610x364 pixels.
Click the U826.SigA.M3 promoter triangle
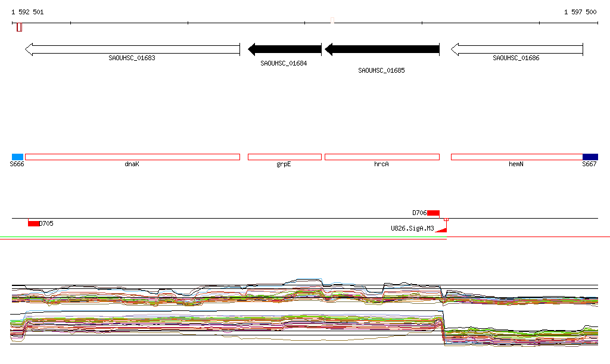pos(442,230)
